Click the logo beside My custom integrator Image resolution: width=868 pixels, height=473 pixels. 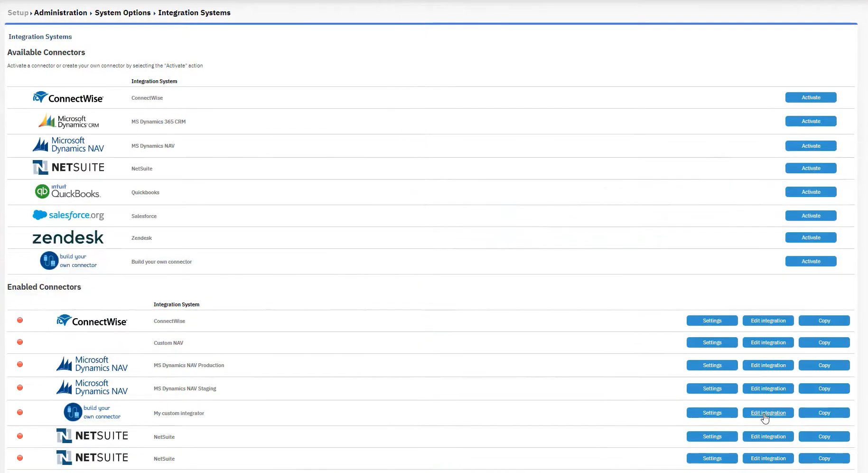(92, 412)
